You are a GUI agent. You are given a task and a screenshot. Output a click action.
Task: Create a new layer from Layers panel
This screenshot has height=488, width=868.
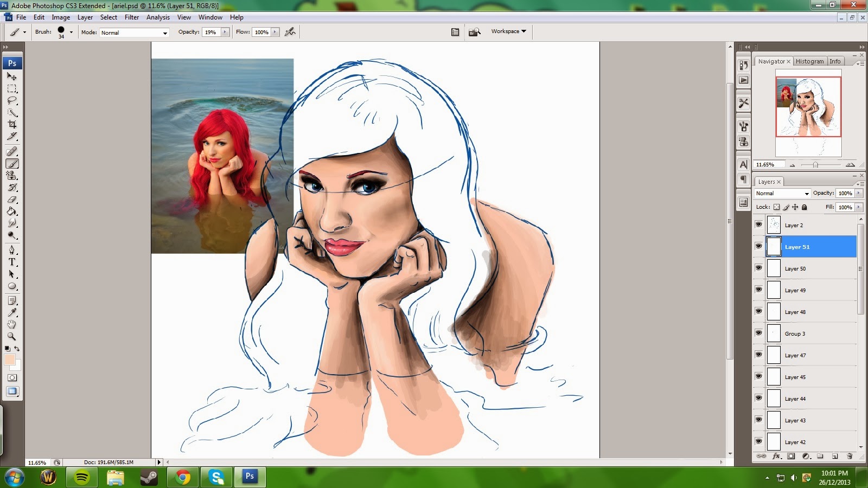click(x=835, y=456)
